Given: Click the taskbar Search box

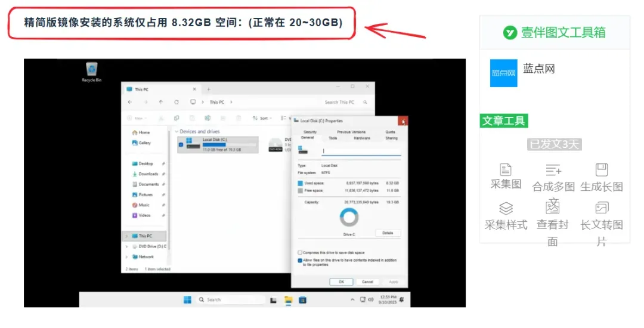Looking at the screenshot, I should (x=230, y=300).
